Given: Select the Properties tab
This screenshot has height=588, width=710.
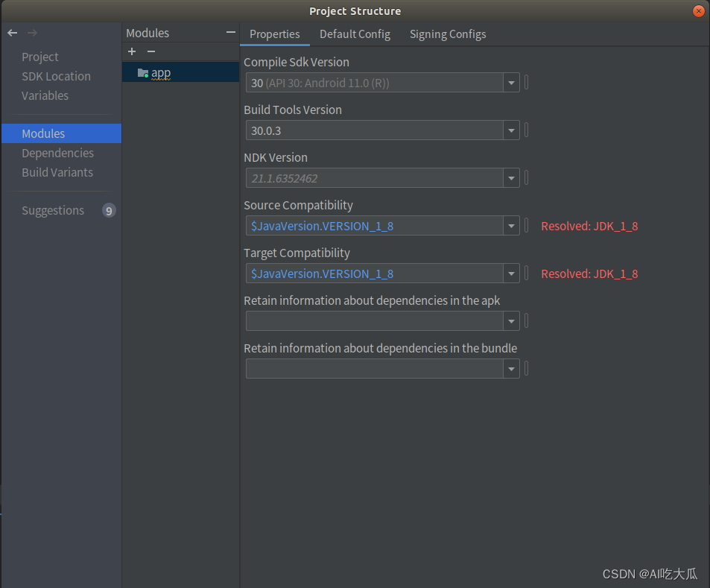Looking at the screenshot, I should click(274, 34).
